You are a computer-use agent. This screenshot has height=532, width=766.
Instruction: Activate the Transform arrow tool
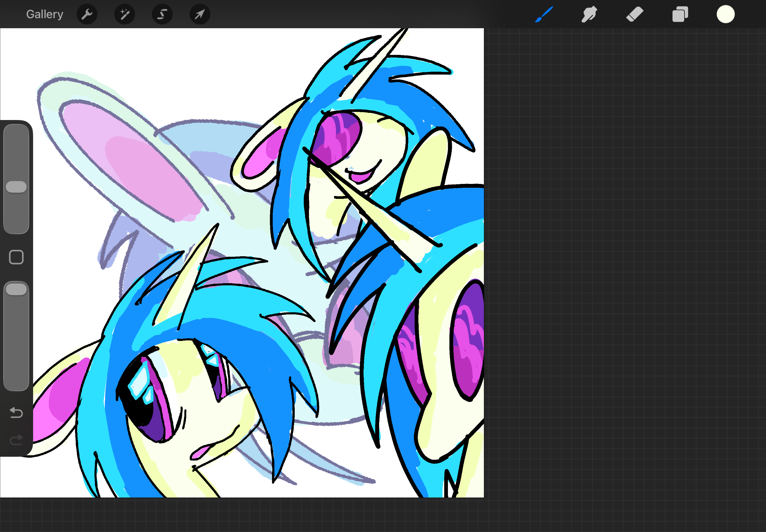click(x=200, y=14)
